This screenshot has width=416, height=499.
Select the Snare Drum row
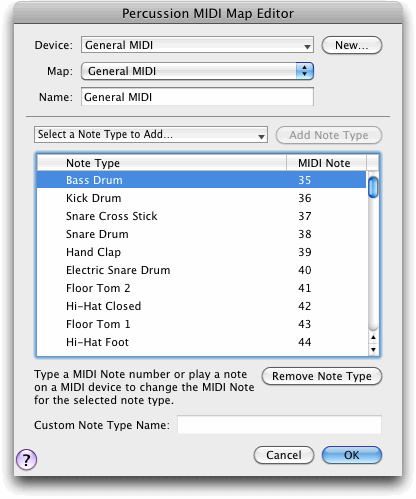pyautogui.click(x=201, y=234)
